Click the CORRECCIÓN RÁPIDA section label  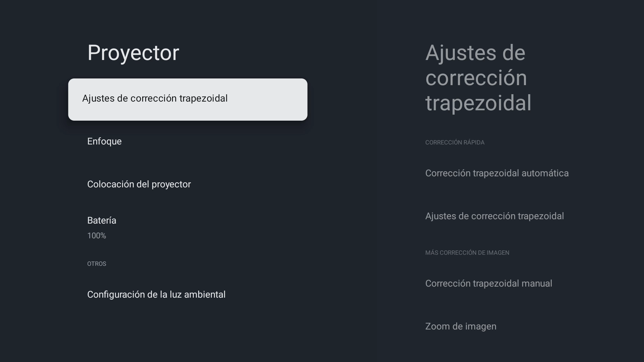454,142
